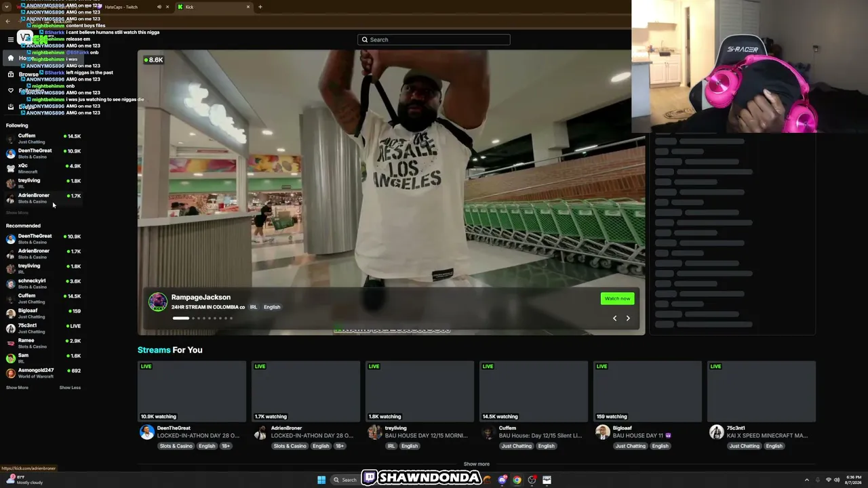Close the Kick browser tab
Screen dimensions: 868x488
248,7
